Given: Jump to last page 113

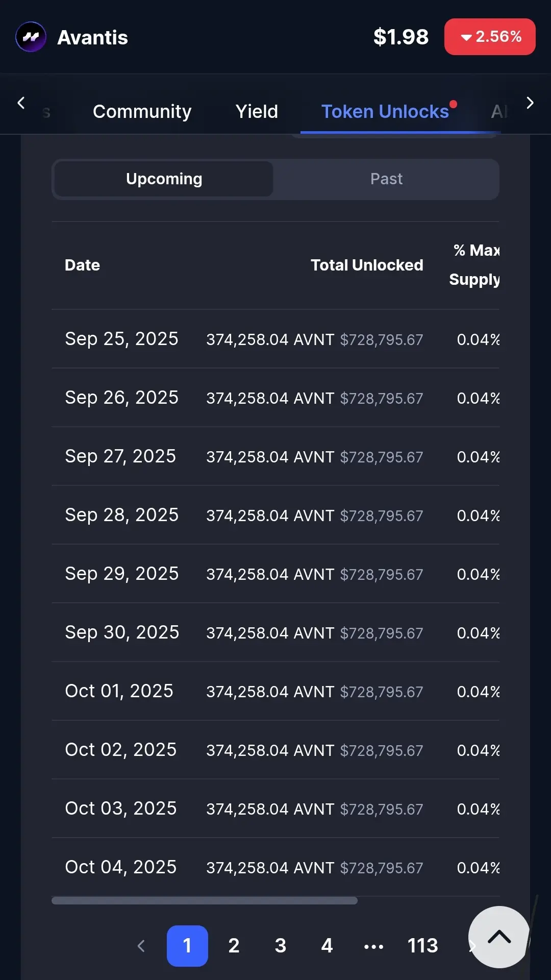Looking at the screenshot, I should [x=423, y=946].
